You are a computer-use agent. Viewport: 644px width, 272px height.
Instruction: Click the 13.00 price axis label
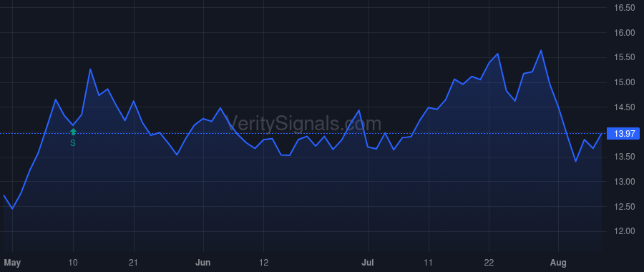point(624,182)
